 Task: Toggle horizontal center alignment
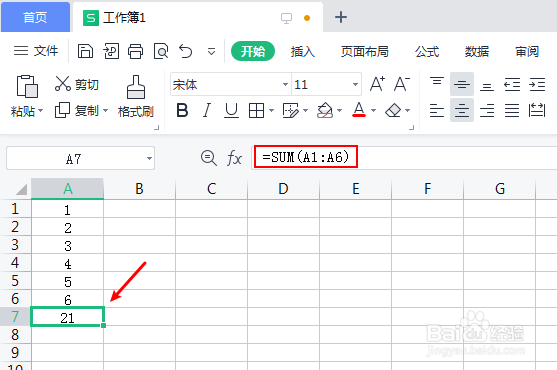coord(462,110)
